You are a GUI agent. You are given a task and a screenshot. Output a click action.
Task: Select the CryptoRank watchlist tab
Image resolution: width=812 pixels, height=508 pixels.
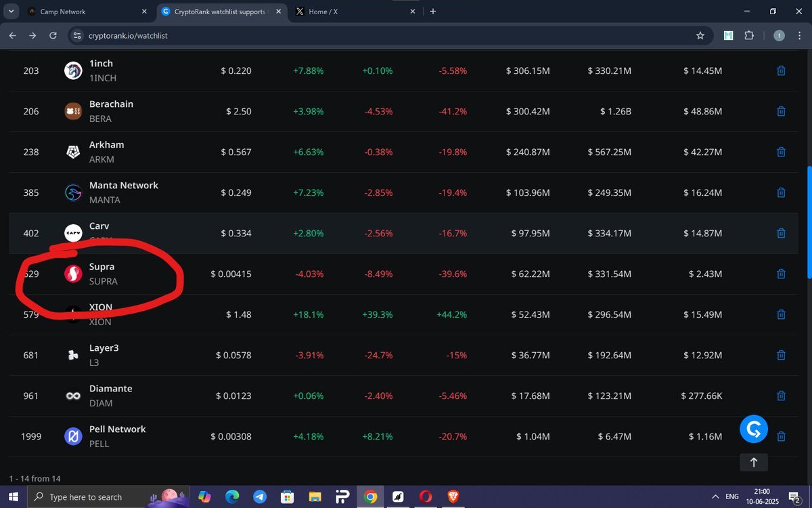[x=220, y=12]
